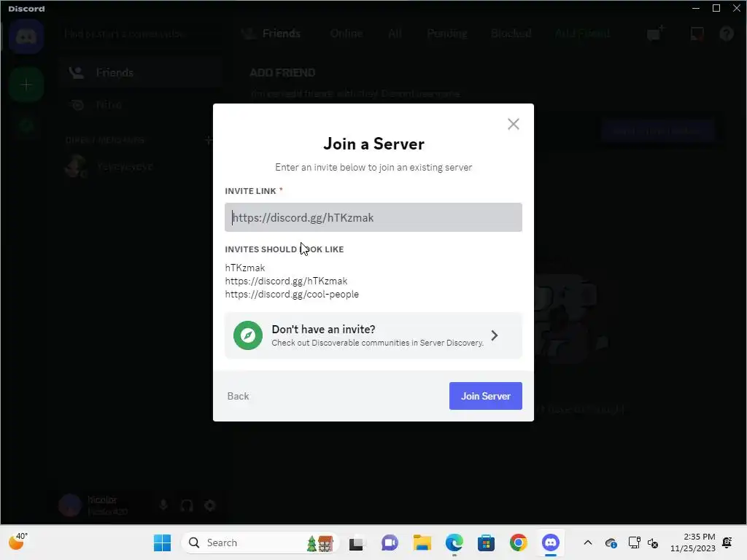The height and width of the screenshot is (560, 747).
Task: Open the Inbox icon in top bar
Action: click(697, 34)
